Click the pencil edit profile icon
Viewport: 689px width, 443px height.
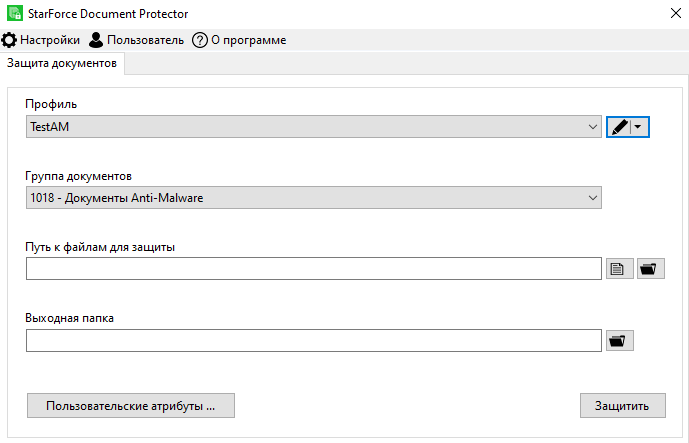click(x=620, y=127)
